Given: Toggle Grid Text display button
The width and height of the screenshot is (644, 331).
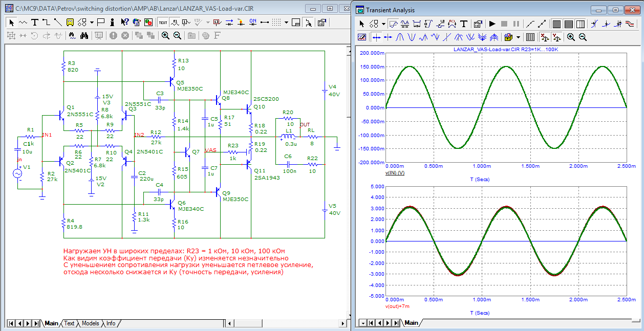Looking at the screenshot, I should pos(163,23).
